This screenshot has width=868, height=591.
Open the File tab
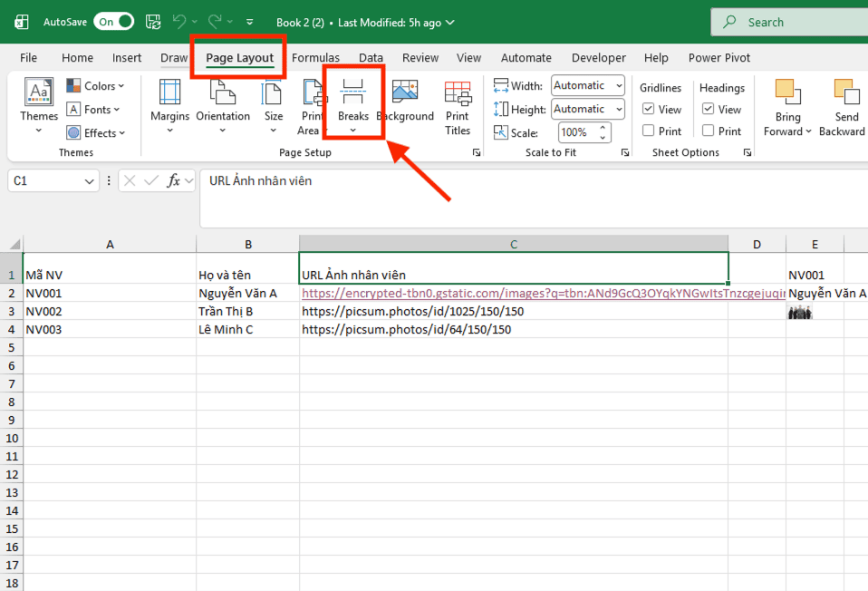click(x=28, y=58)
